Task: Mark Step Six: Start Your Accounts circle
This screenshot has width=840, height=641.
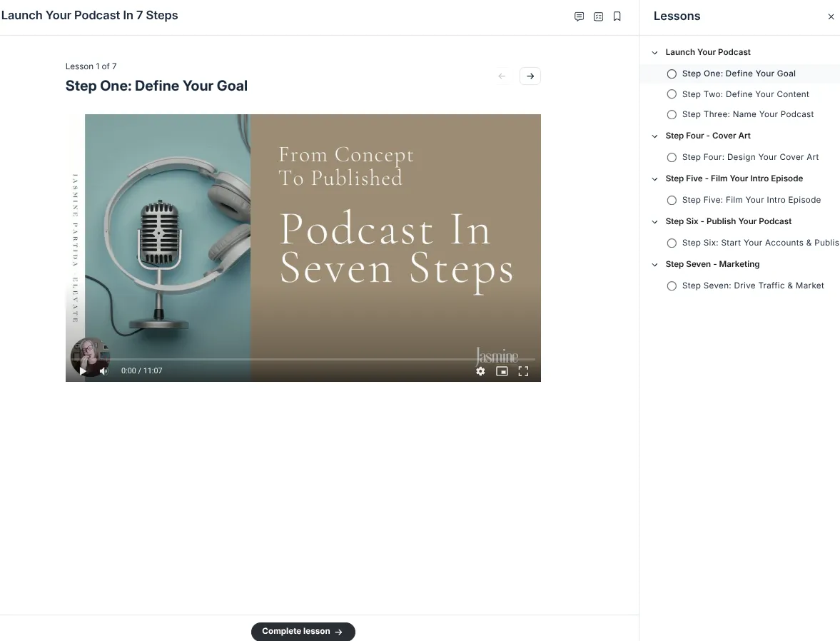Action: pyautogui.click(x=672, y=243)
